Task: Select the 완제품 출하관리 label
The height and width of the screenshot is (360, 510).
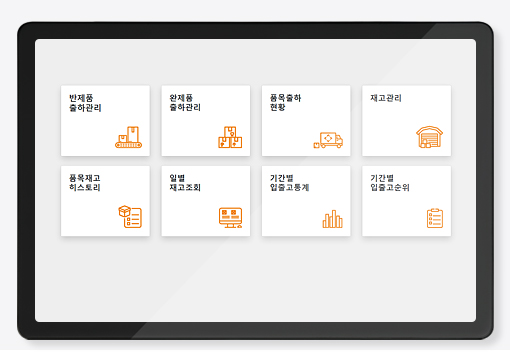Action: pos(185,103)
